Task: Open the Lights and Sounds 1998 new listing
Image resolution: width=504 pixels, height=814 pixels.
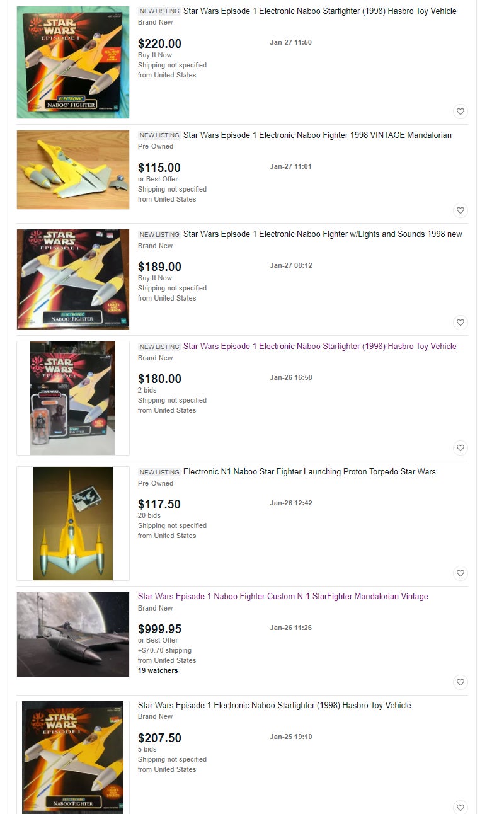Action: coord(323,234)
